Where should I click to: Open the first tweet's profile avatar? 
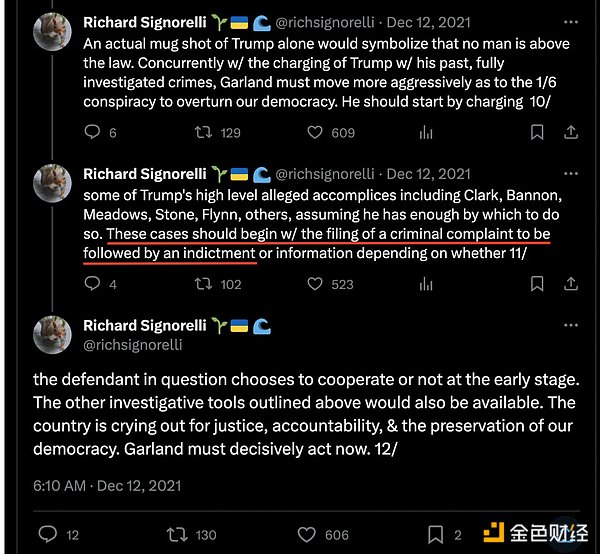click(x=52, y=32)
